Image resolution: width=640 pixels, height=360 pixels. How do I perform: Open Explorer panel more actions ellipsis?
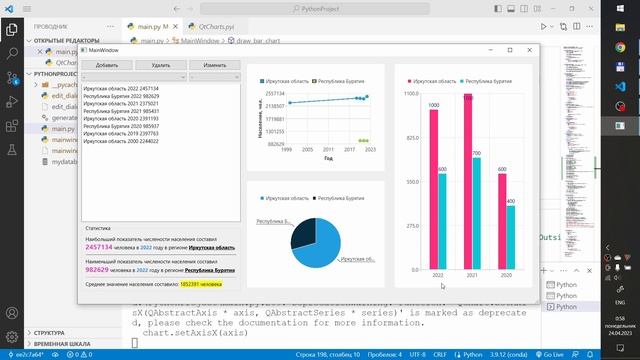click(x=111, y=27)
